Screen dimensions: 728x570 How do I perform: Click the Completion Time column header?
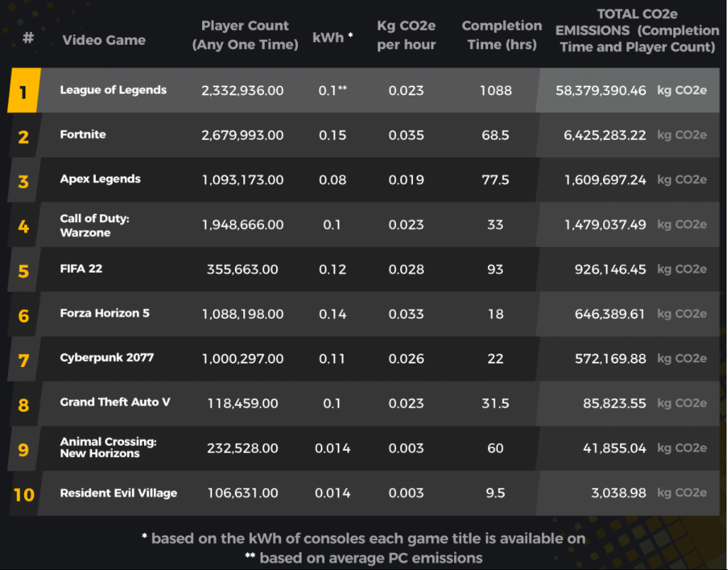click(502, 35)
